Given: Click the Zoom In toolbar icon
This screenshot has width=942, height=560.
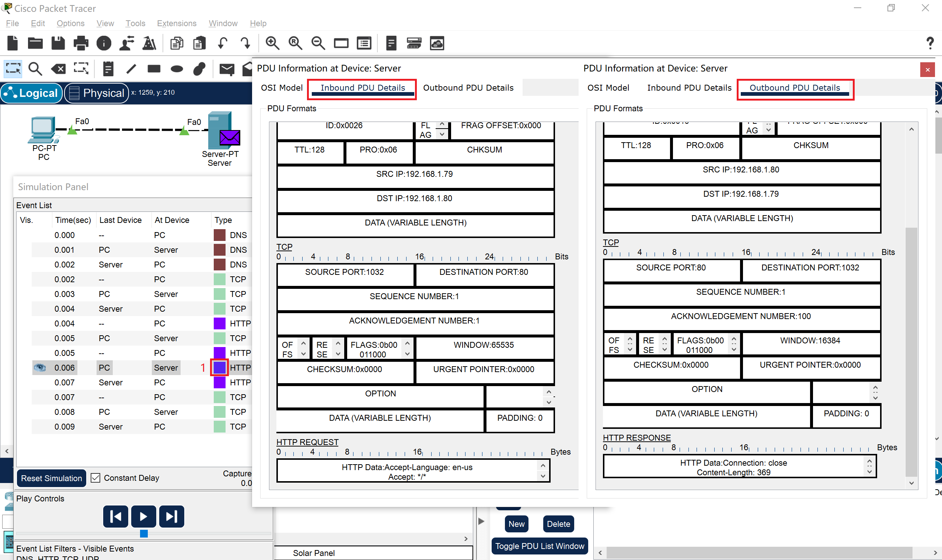Looking at the screenshot, I should [x=272, y=43].
